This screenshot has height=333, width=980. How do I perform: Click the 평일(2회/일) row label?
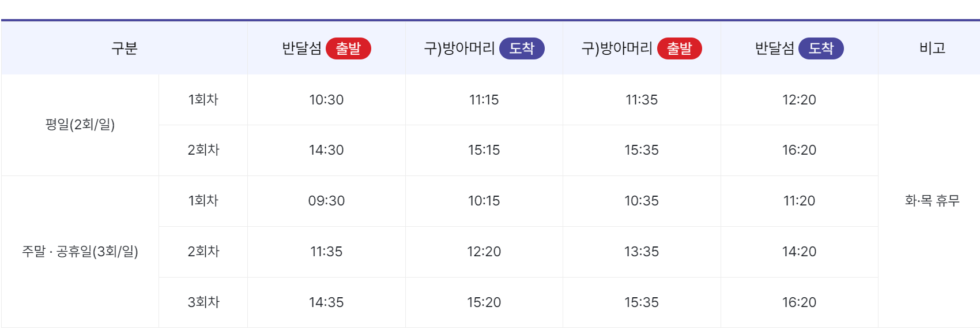pyautogui.click(x=80, y=125)
